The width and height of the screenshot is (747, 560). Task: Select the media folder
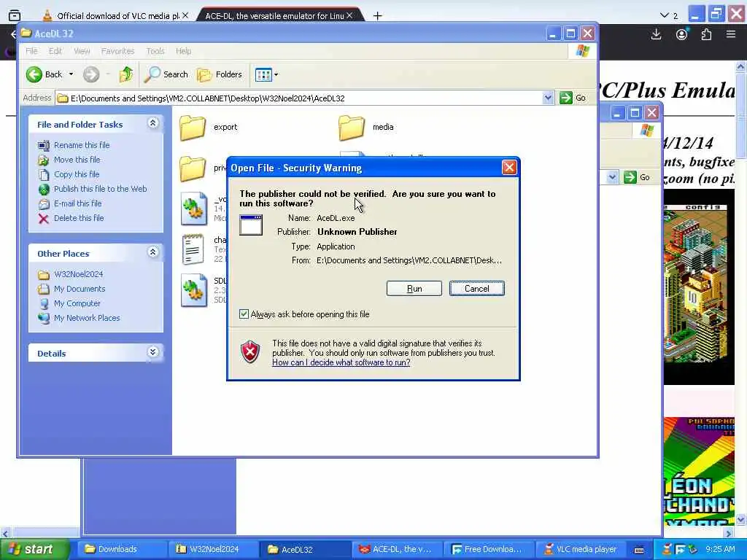click(x=352, y=128)
